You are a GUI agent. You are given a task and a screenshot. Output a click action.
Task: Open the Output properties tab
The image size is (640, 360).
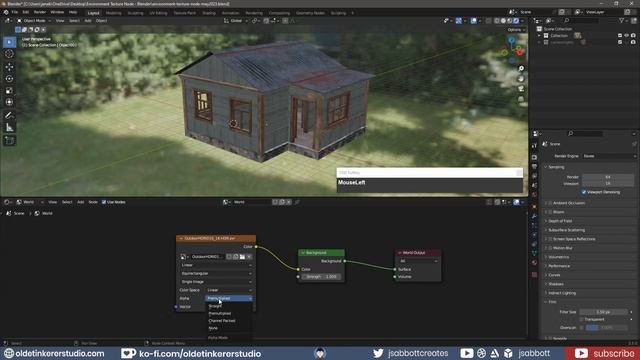(534, 167)
